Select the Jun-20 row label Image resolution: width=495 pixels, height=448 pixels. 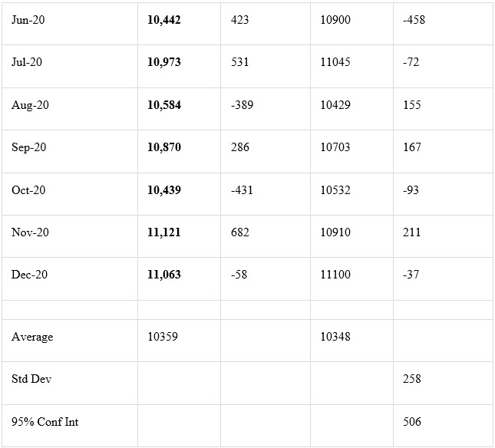tap(28, 20)
